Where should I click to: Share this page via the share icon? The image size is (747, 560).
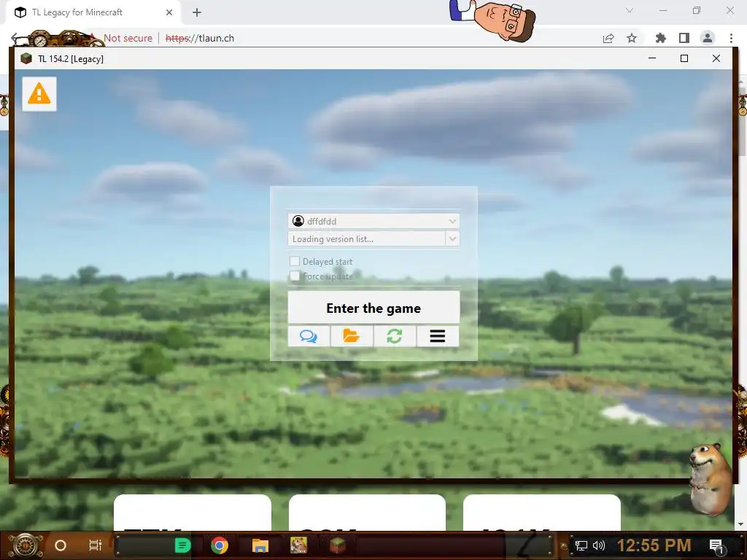coord(608,38)
